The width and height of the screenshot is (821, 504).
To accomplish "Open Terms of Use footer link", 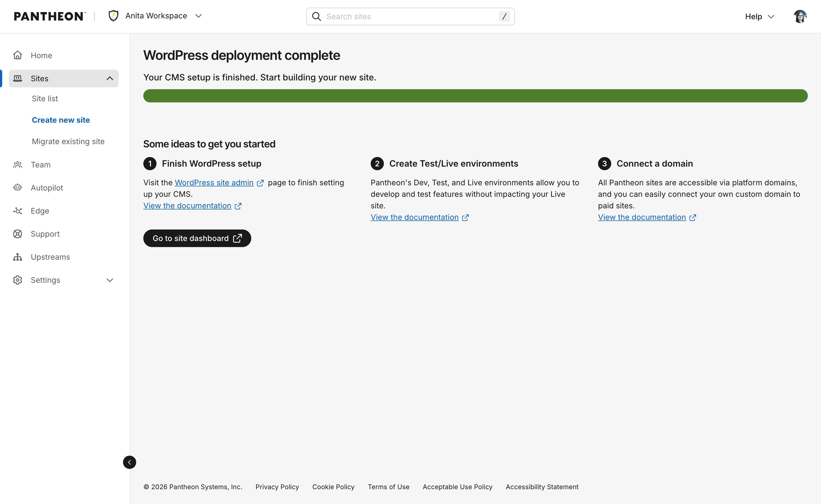I will point(388,487).
